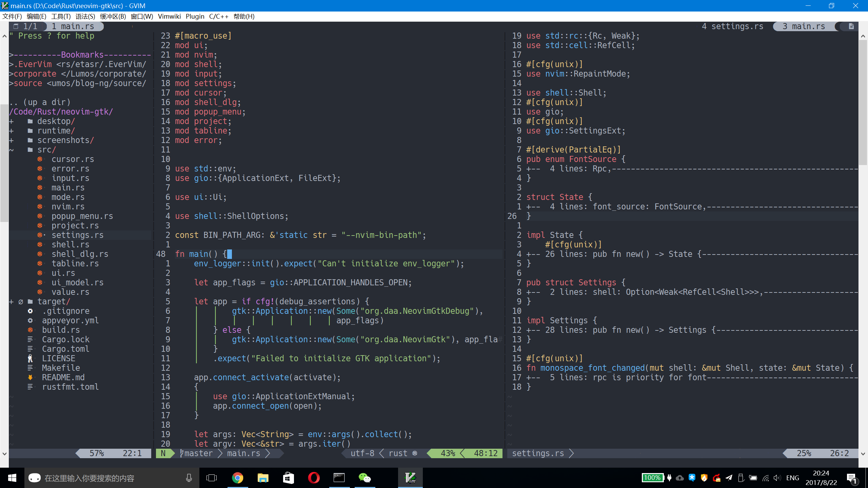Expand the target/ folder in NERDTree

point(11,301)
